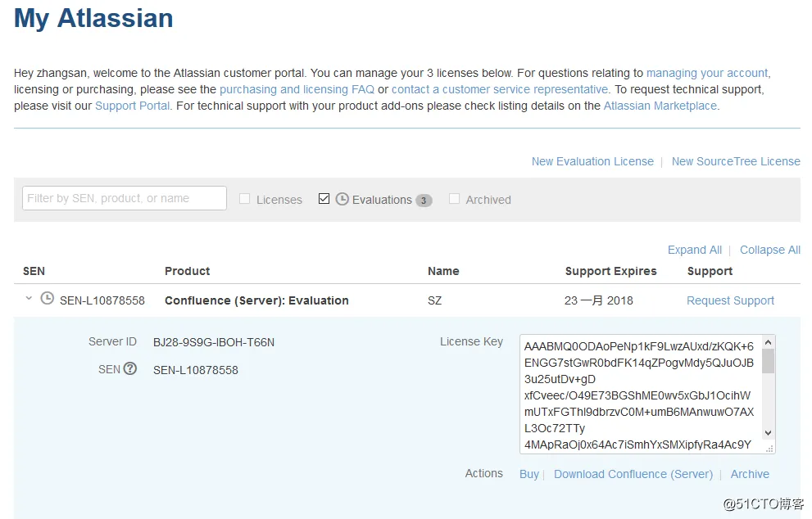
Task: Click the Evaluations count badge 3
Action: click(x=424, y=201)
